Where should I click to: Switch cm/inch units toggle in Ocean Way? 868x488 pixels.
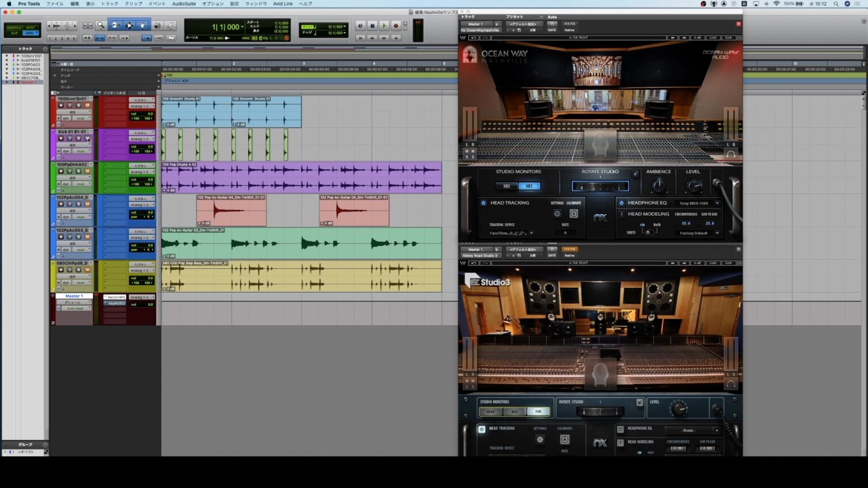[649, 233]
